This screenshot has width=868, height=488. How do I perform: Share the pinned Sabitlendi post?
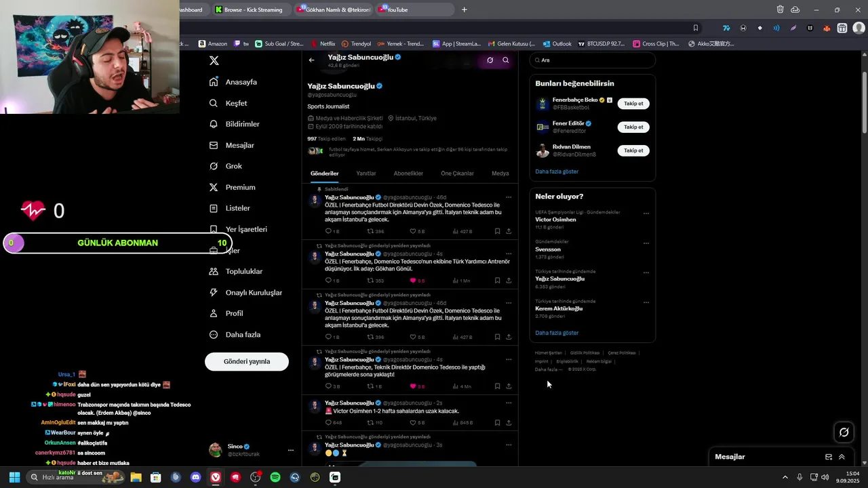509,231
